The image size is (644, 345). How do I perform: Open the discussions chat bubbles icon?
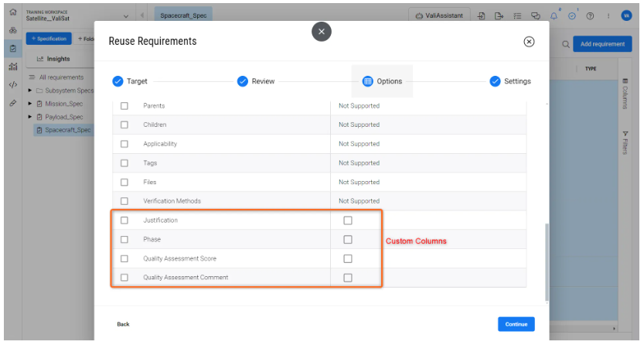(535, 15)
